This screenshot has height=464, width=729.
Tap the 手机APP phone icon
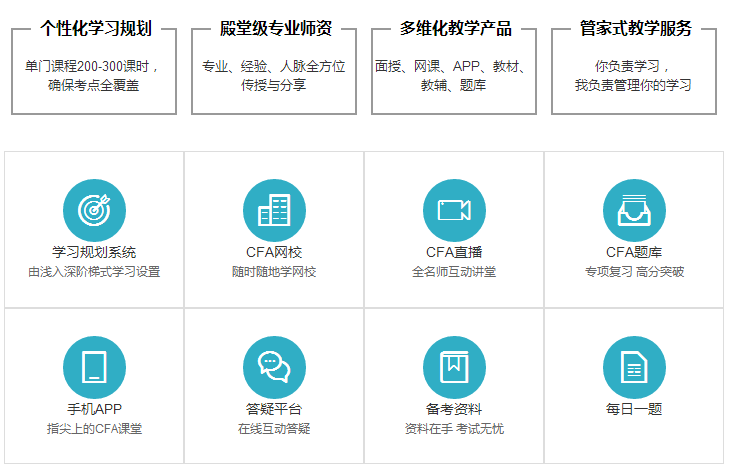[94, 367]
